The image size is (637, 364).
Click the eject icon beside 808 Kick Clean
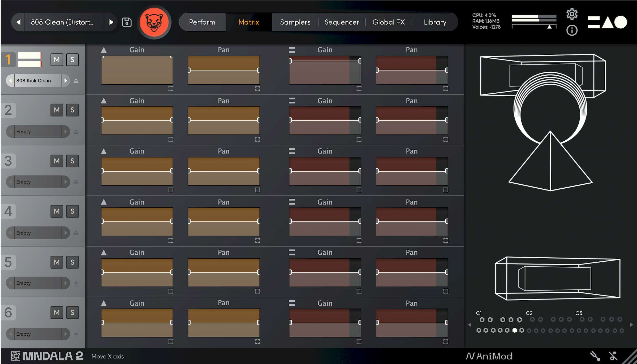[76, 81]
